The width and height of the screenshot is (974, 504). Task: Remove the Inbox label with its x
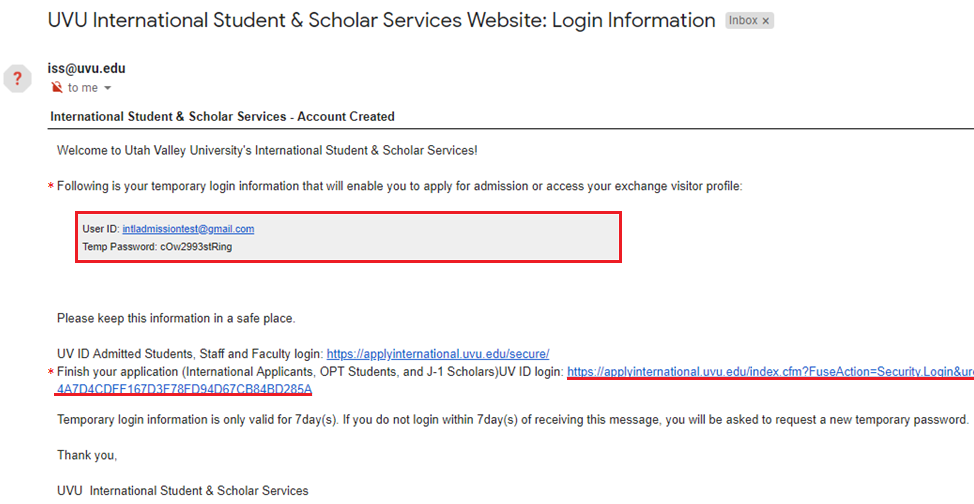765,21
